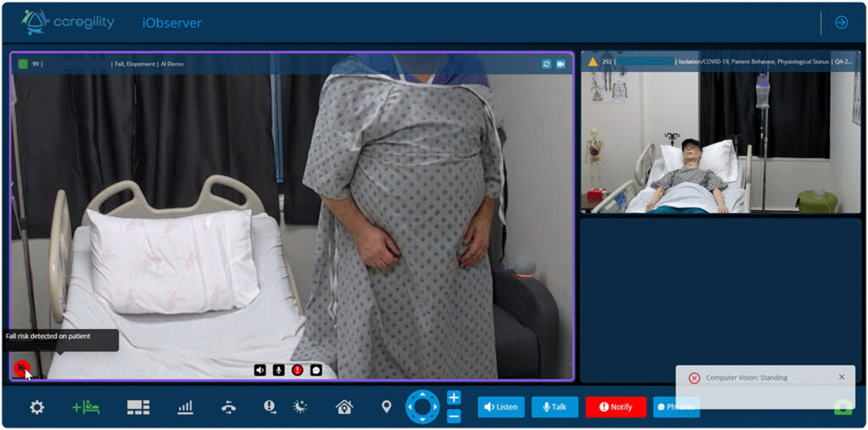Click the camera pan direction control wheel
This screenshot has height=430, width=868.
[x=422, y=407]
